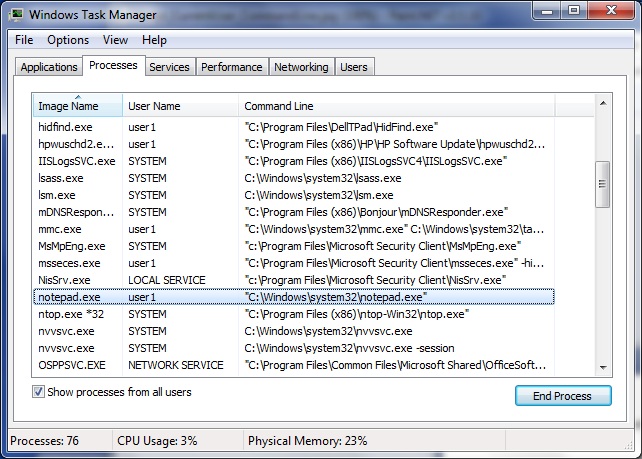Select the hidfind.exe process row
Image resolution: width=642 pixels, height=459 pixels.
pos(294,127)
